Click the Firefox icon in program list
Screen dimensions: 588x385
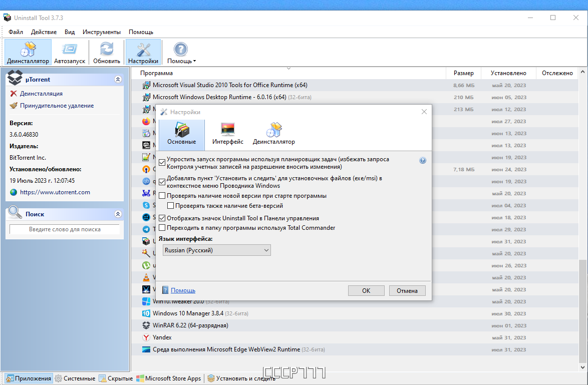pyautogui.click(x=146, y=122)
